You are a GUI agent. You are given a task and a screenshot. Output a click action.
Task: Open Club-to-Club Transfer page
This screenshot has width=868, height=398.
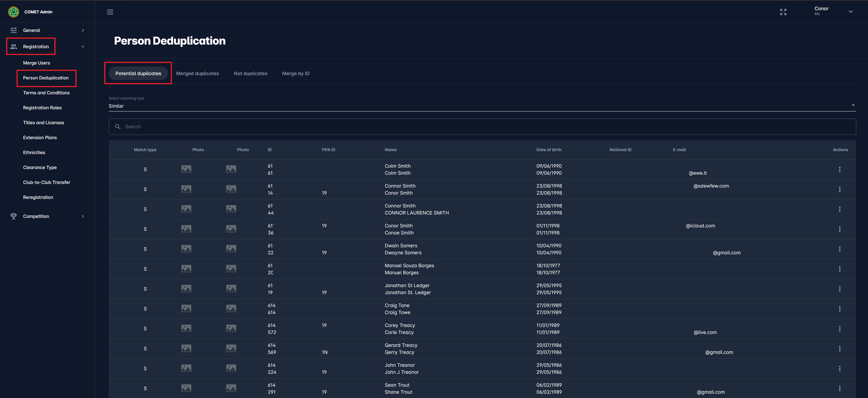[x=46, y=182]
